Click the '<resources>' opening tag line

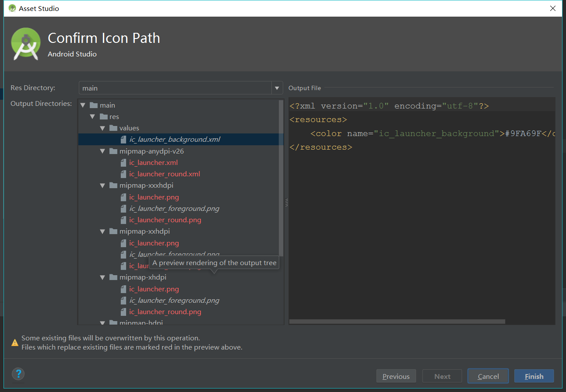coord(318,119)
